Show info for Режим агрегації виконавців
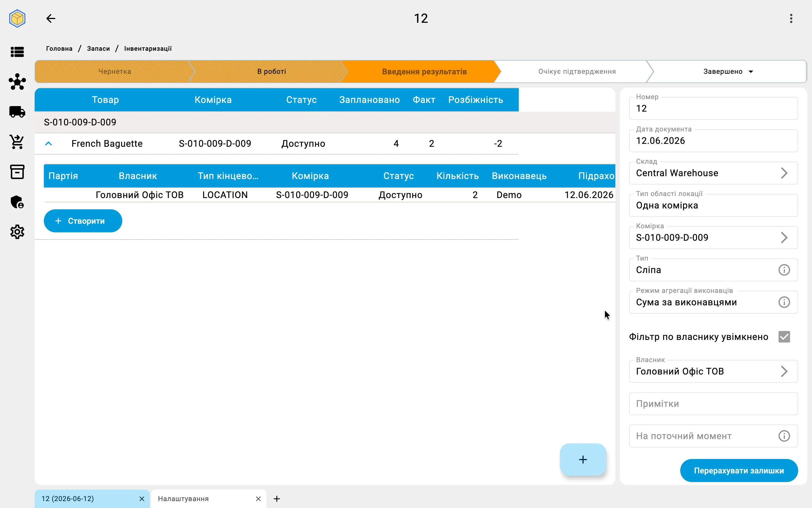812x508 pixels. pos(784,302)
